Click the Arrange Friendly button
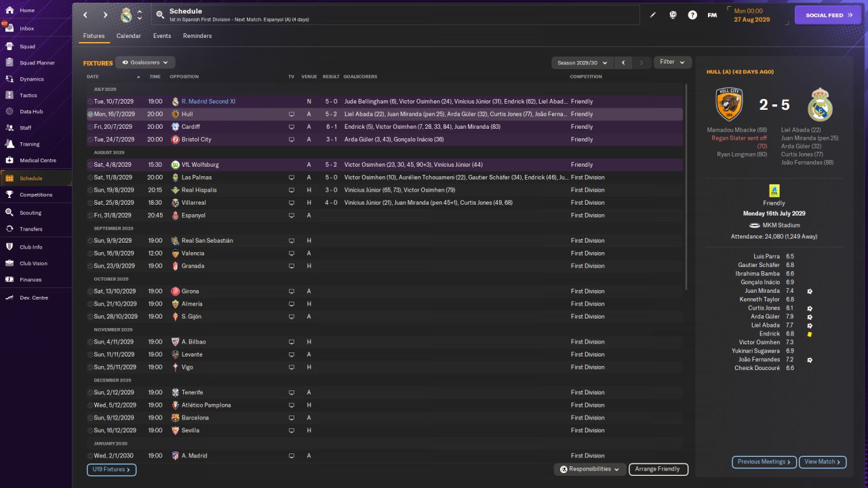 click(658, 469)
